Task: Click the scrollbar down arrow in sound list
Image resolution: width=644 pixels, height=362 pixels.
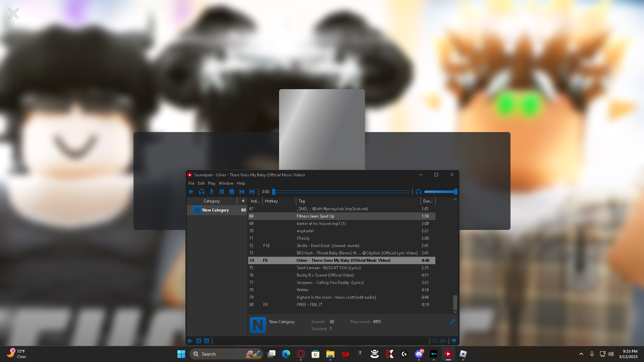Action: (x=455, y=312)
